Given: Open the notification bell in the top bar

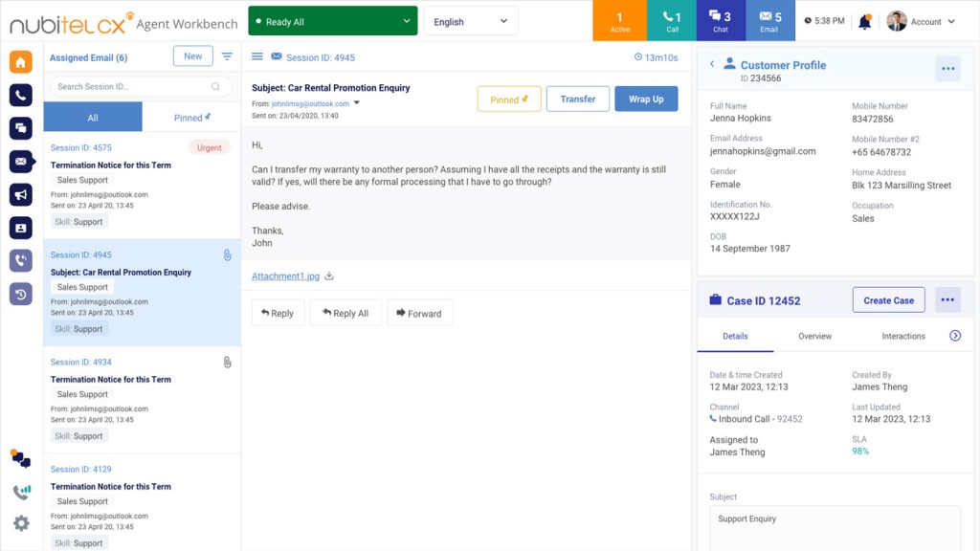Looking at the screenshot, I should click(x=865, y=20).
